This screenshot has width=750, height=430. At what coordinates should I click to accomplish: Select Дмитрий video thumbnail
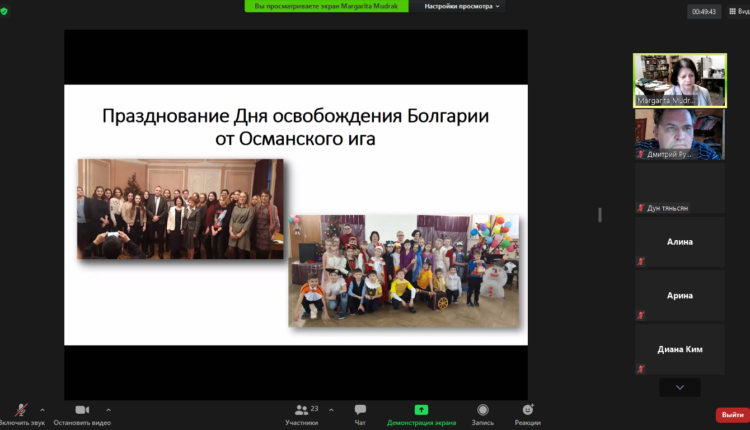680,134
